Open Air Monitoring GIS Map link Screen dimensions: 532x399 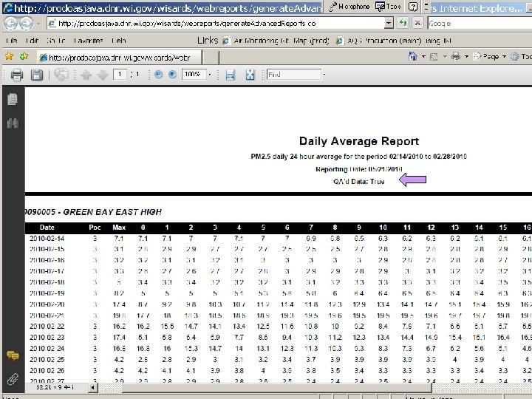click(276, 41)
